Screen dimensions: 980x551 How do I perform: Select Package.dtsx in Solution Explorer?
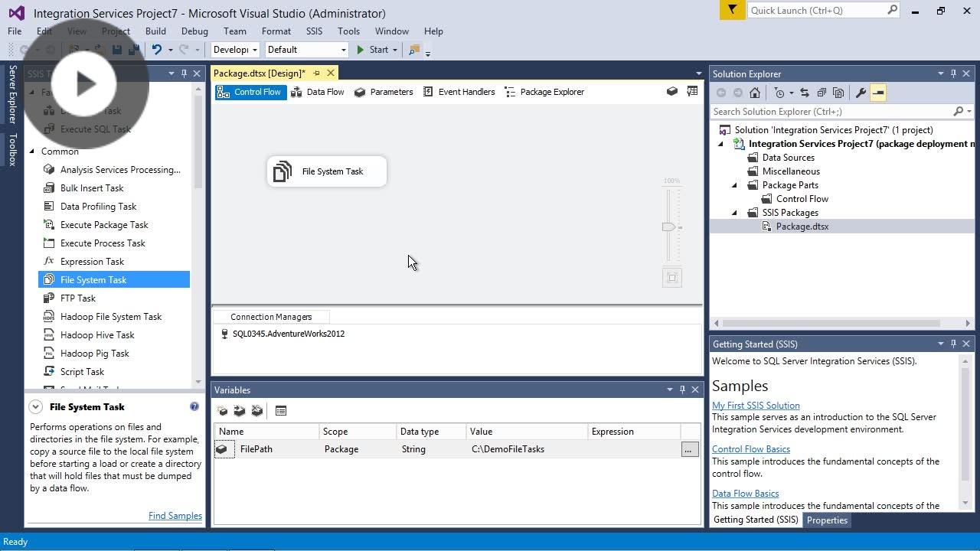tap(802, 227)
